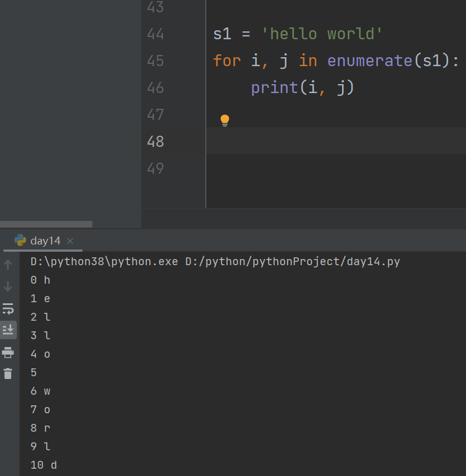Viewport: 466px width, 476px height.
Task: Click line number 49 in the gutter
Action: (155, 168)
